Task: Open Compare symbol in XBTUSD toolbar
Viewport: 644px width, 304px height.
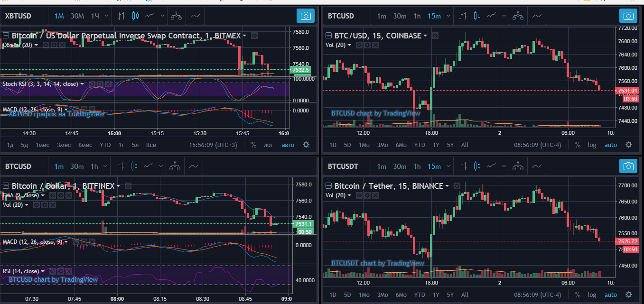Action: [177, 16]
